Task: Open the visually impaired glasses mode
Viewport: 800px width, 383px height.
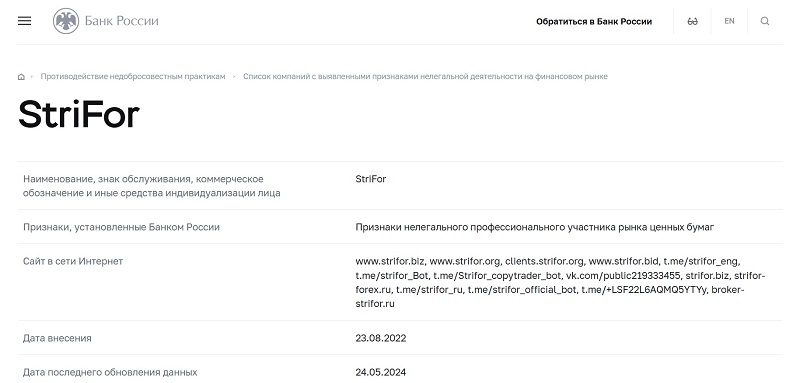Action: pyautogui.click(x=692, y=21)
